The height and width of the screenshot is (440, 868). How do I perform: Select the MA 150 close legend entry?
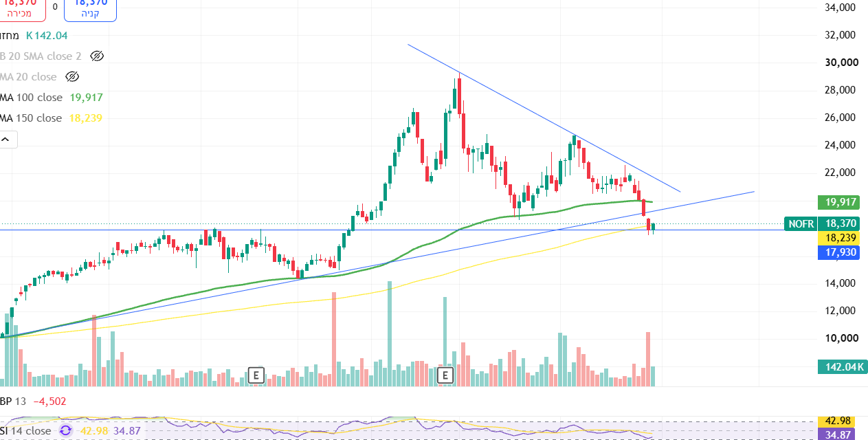coord(31,118)
